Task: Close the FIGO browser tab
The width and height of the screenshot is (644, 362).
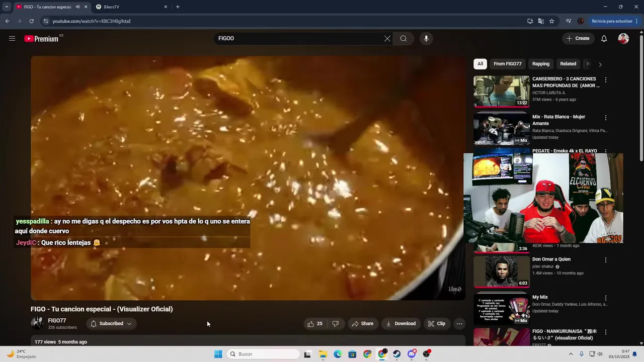Action: 86,7
